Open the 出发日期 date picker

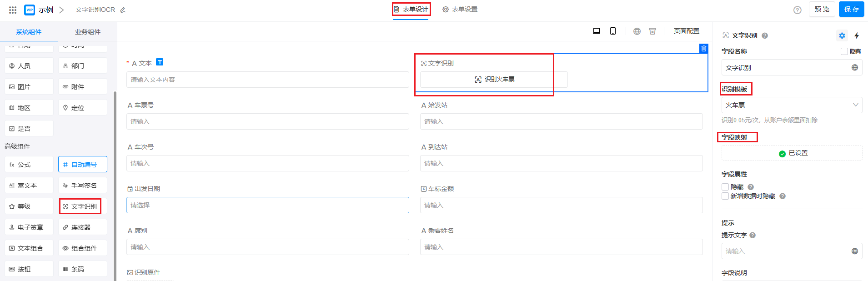click(x=267, y=205)
